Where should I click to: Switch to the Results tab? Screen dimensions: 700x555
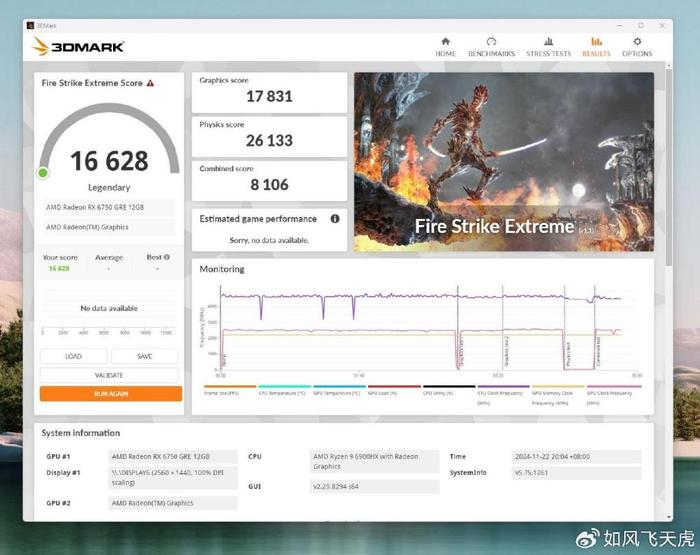(596, 47)
